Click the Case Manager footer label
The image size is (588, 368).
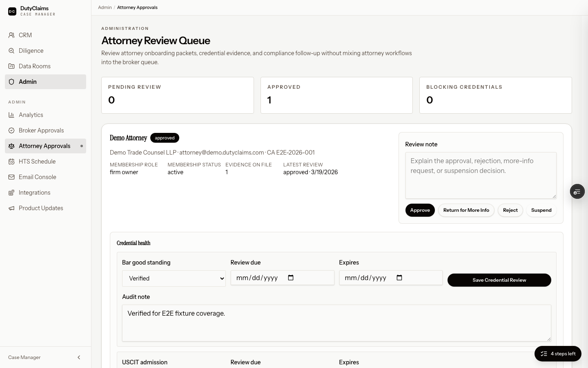coord(24,357)
